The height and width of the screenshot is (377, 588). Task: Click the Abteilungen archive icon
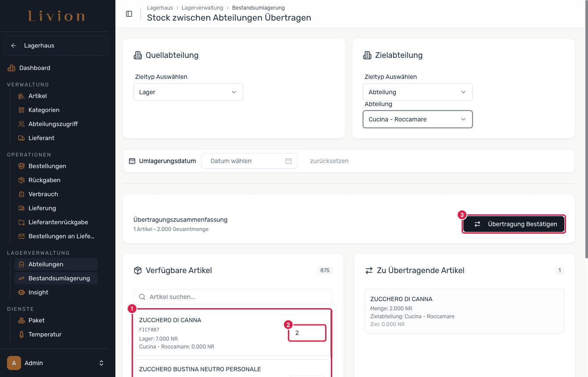point(22,264)
